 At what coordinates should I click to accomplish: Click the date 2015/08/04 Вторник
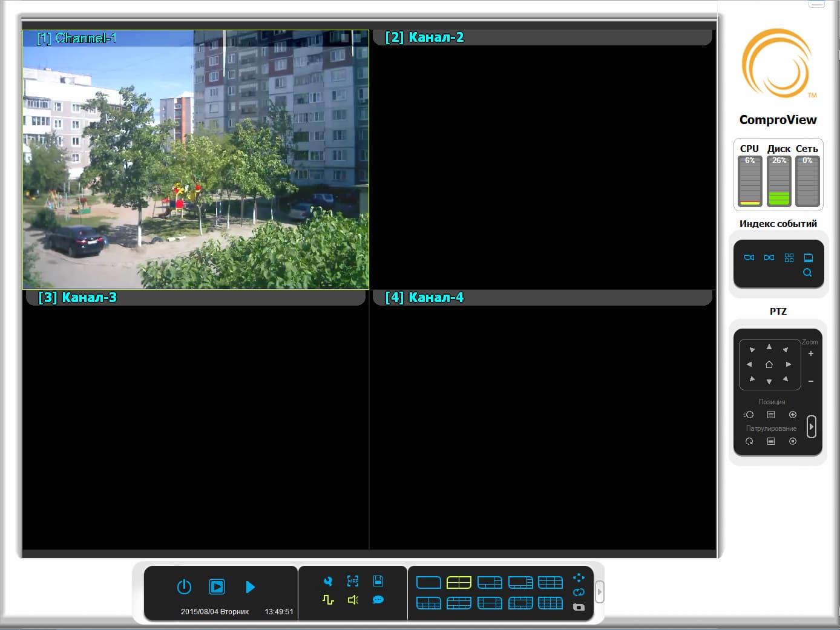pos(215,612)
